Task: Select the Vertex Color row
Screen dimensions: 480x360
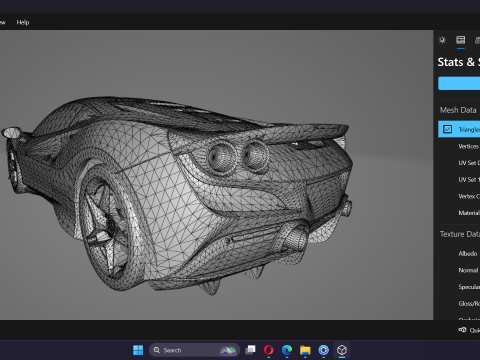Action: pyautogui.click(x=459, y=196)
